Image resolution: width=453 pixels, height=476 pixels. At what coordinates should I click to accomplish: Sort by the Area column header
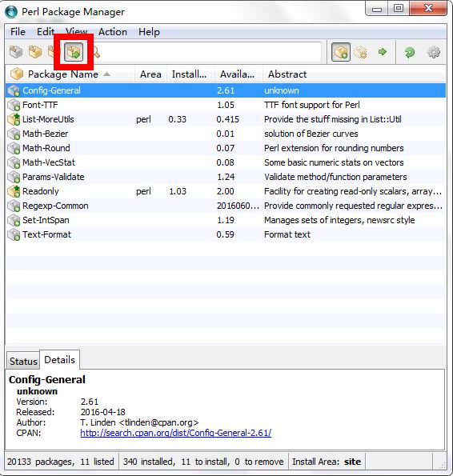click(150, 74)
